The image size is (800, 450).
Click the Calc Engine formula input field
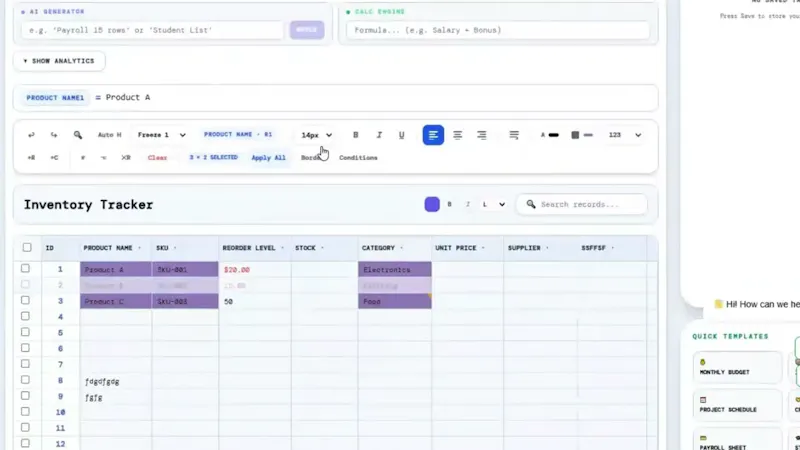[497, 30]
